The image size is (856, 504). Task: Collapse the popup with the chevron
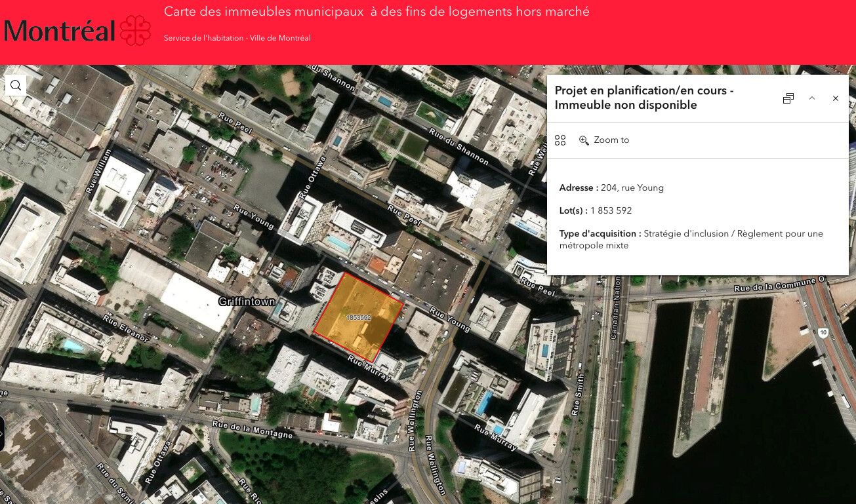coord(812,98)
